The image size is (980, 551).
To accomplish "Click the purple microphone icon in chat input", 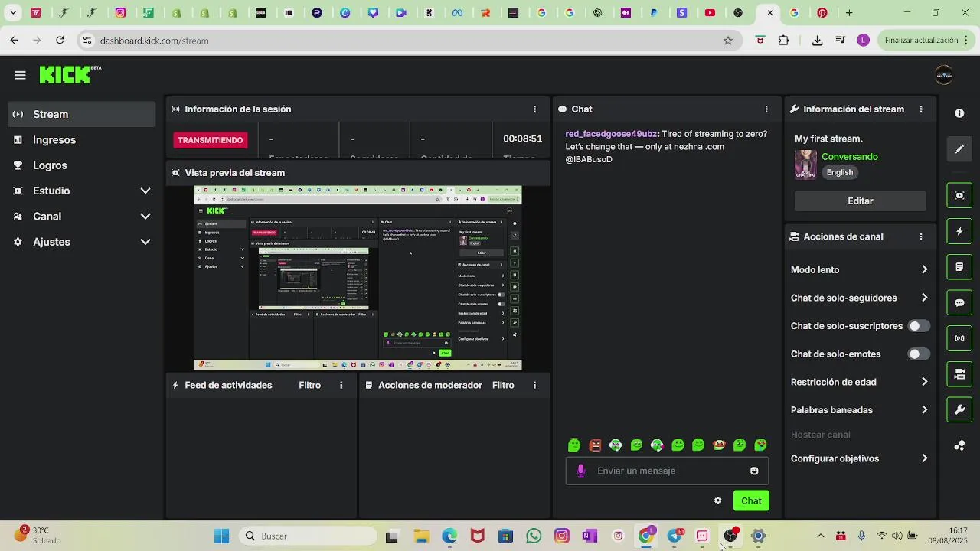I will click(580, 471).
